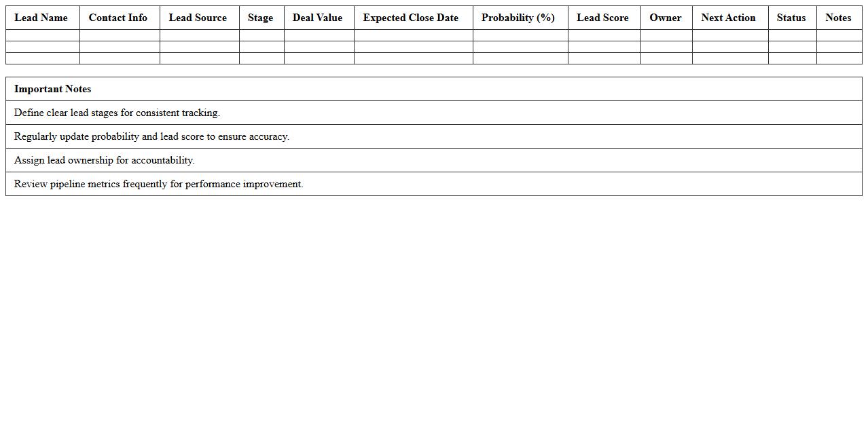Select the Lead Score header cell
Image resolution: width=868 pixels, height=441 pixels.
pos(603,18)
